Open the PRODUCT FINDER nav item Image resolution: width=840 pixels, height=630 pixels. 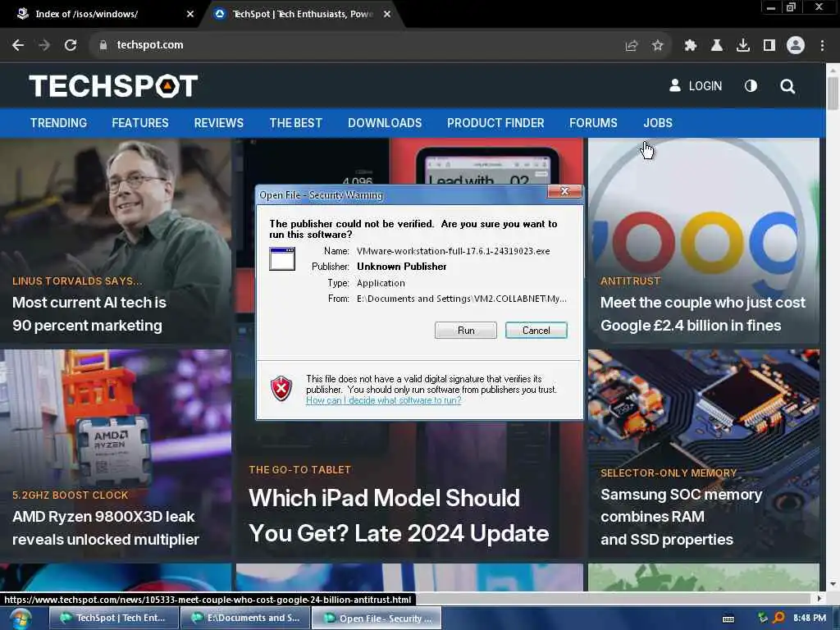[x=495, y=123]
